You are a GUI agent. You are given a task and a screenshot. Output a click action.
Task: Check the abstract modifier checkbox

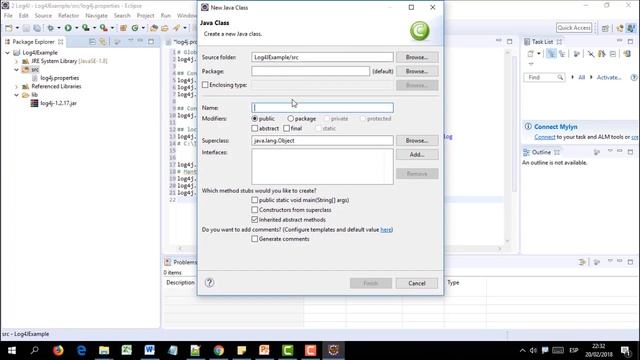point(255,128)
